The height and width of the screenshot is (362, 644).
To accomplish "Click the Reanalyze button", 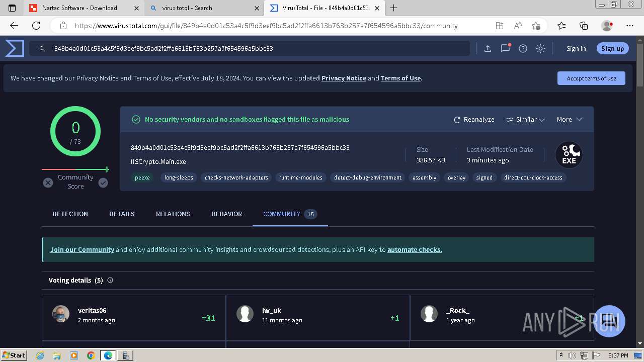I will tap(474, 120).
